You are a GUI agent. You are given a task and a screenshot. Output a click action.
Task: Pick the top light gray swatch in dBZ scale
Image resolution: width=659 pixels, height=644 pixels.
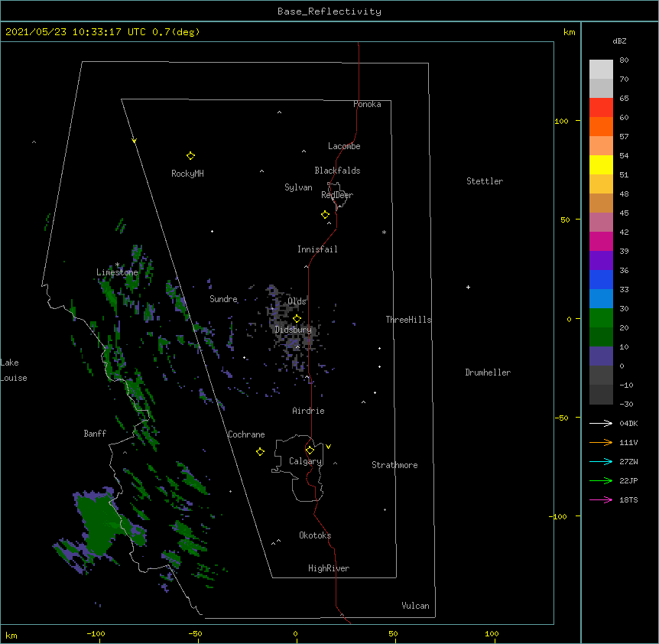[x=601, y=70]
